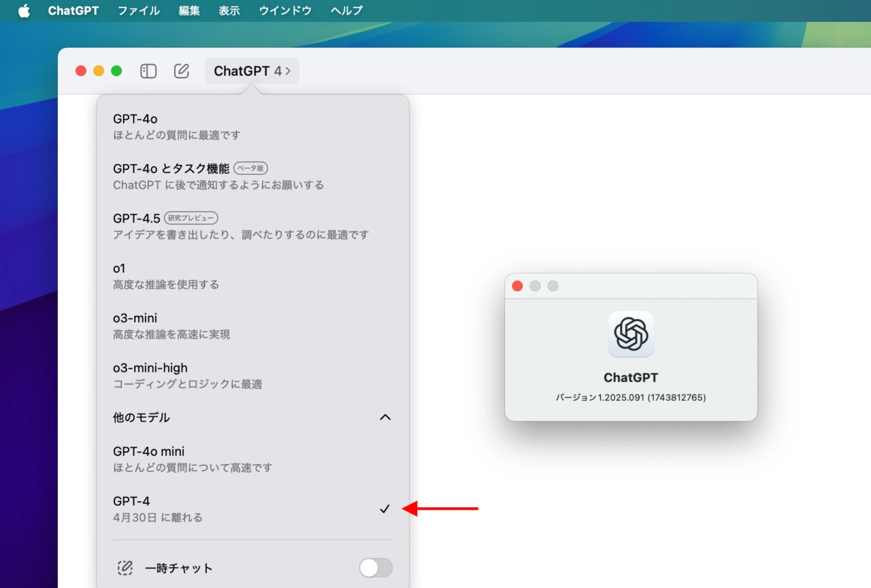Click the ChatGPT logo in About window
Image resolution: width=871 pixels, height=588 pixels.
click(631, 334)
